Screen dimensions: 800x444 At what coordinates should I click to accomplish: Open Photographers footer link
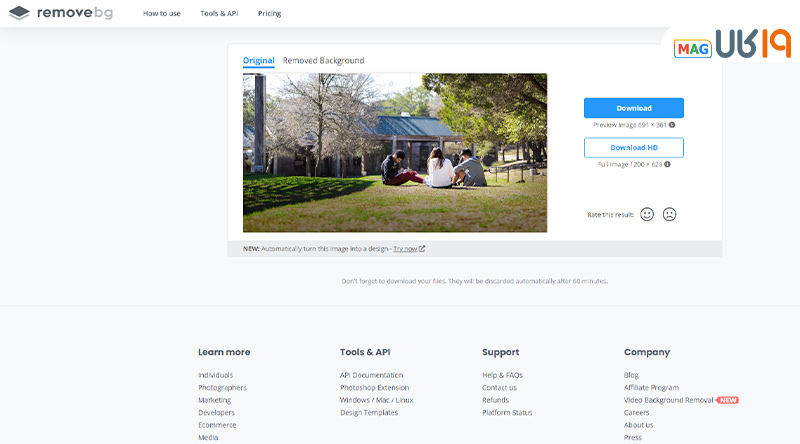coord(222,388)
